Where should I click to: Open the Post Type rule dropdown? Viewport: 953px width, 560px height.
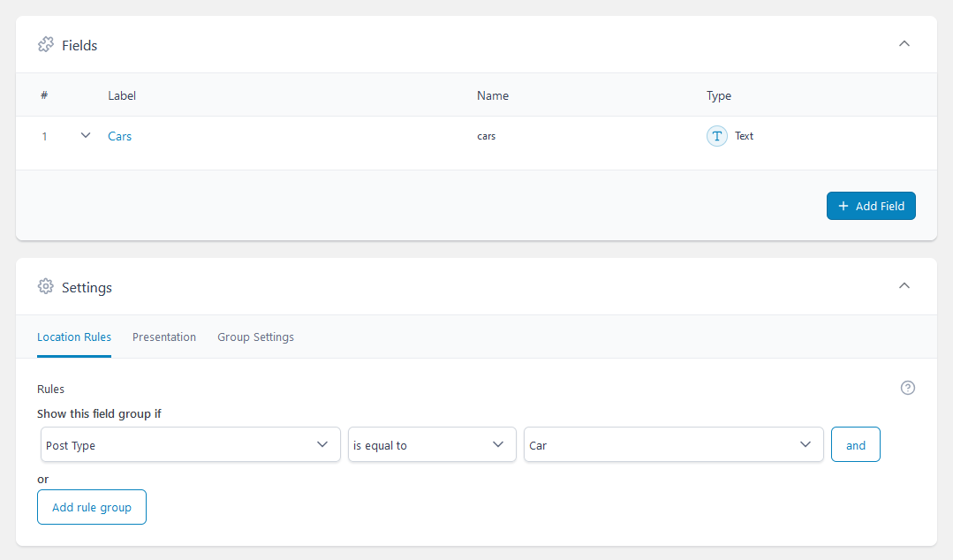190,445
